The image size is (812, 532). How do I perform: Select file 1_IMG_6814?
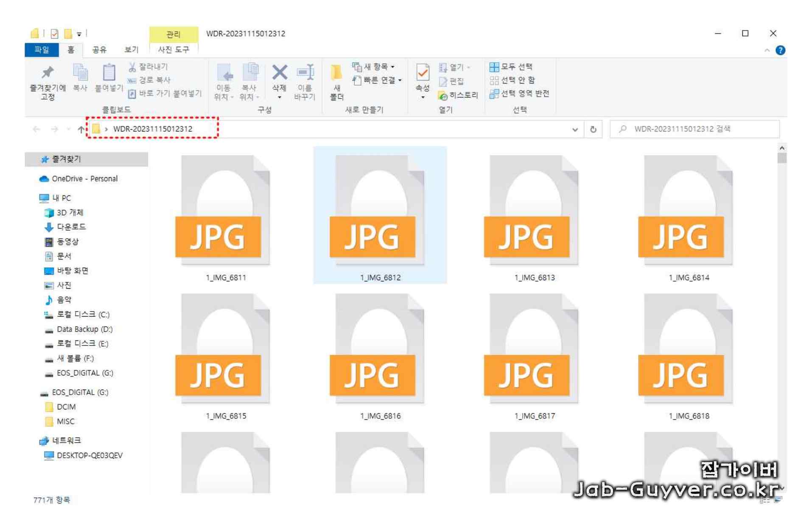pyautogui.click(x=689, y=216)
